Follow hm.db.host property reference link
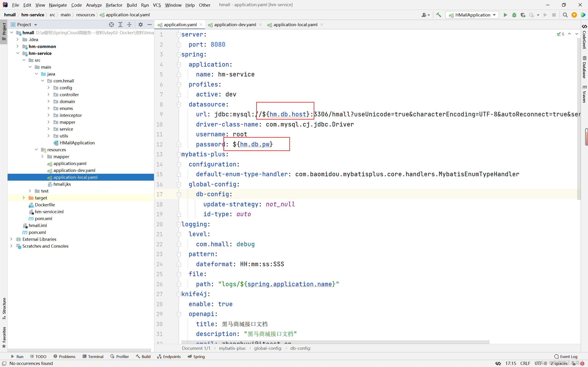588x367 pixels. click(287, 114)
